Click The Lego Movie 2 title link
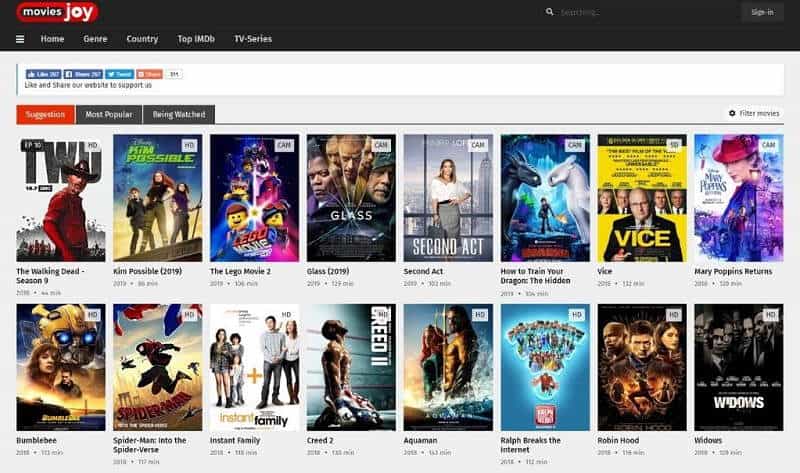This screenshot has width=800, height=473. click(242, 271)
